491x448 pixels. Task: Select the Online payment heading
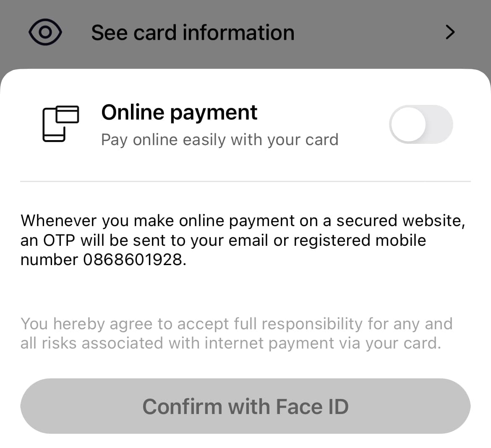[179, 112]
